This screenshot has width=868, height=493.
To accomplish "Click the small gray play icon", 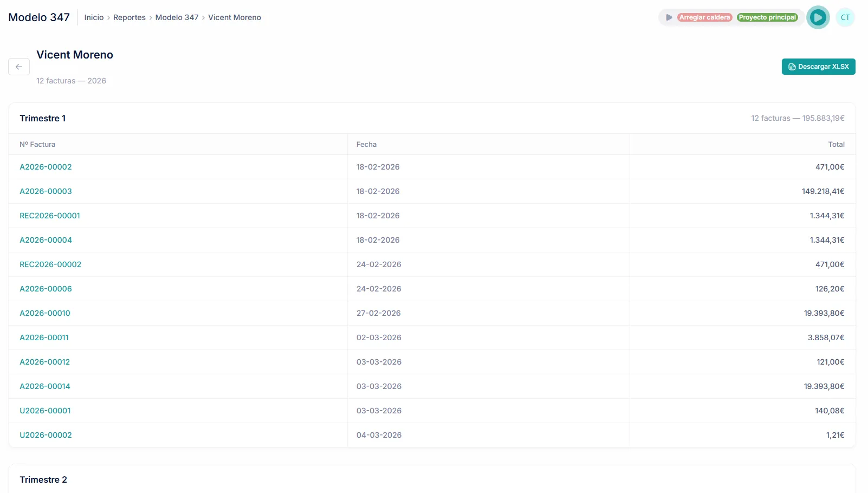I will 669,17.
